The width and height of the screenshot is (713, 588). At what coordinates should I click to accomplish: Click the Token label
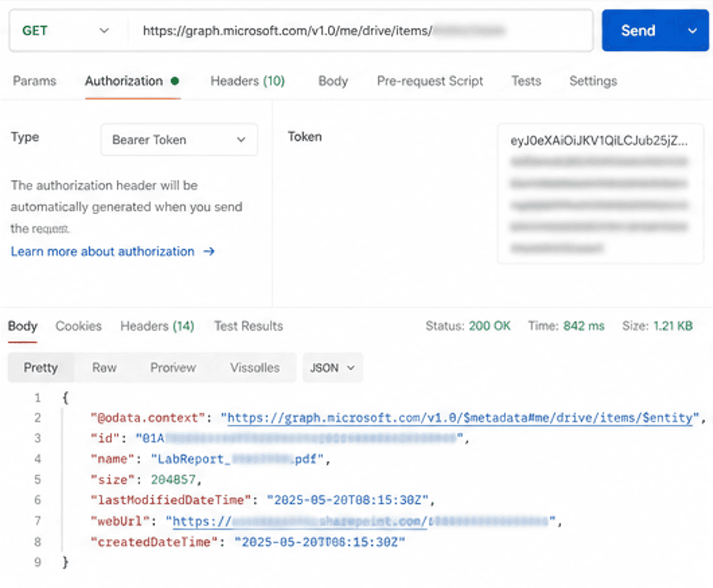pos(304,137)
